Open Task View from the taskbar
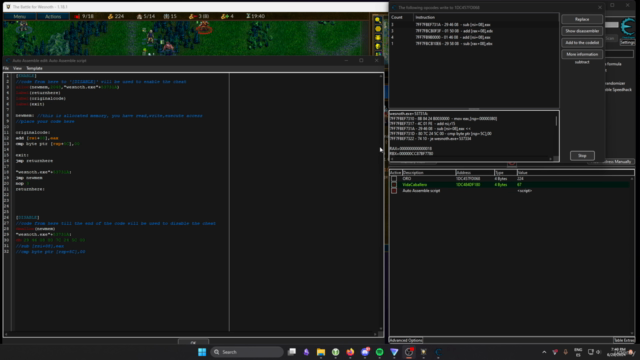The height and width of the screenshot is (360, 640). (x=292, y=352)
